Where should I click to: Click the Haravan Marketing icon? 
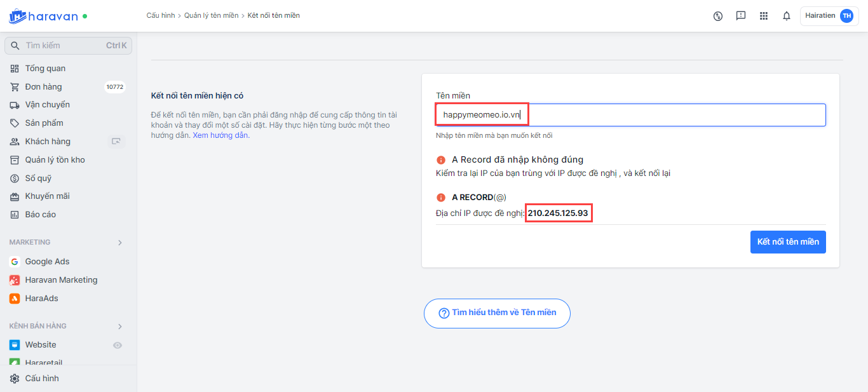click(x=15, y=280)
